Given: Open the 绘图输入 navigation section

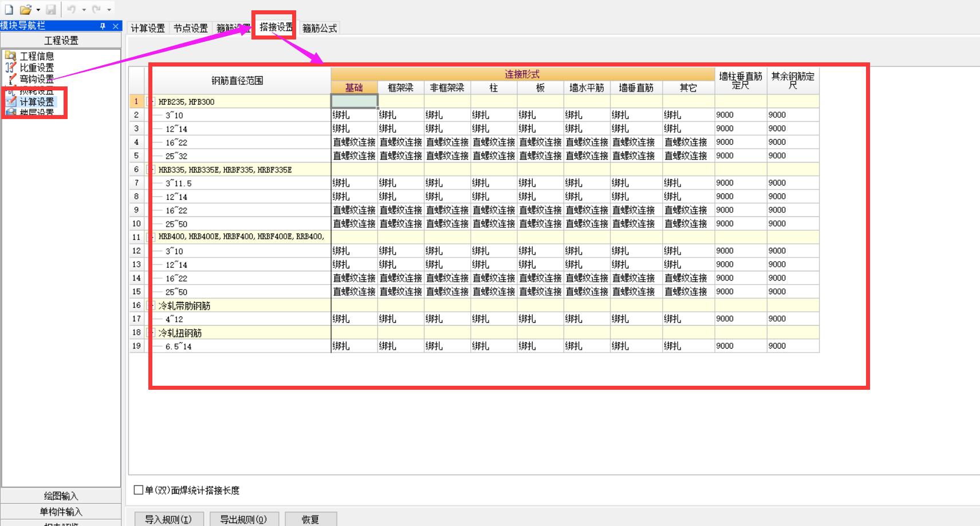Looking at the screenshot, I should coord(61,496).
